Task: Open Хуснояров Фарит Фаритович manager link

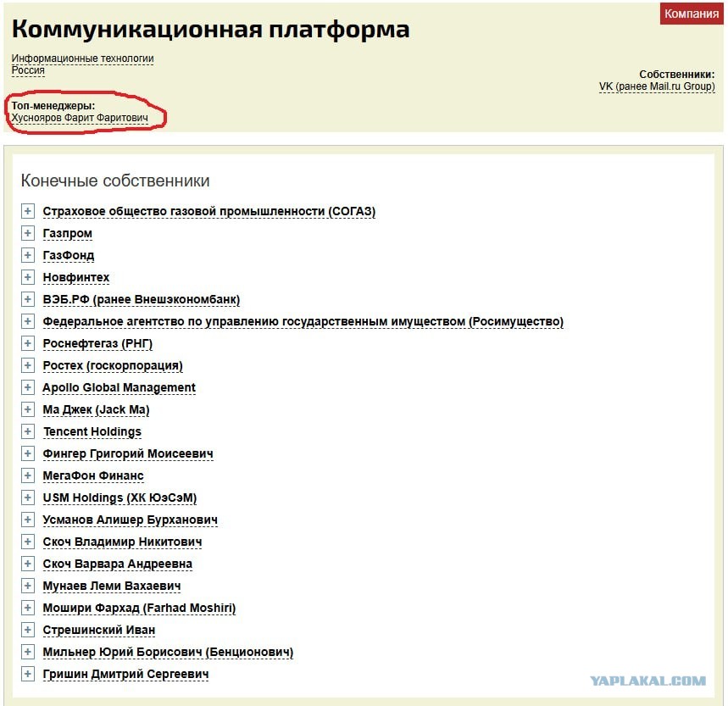Action: click(x=80, y=118)
